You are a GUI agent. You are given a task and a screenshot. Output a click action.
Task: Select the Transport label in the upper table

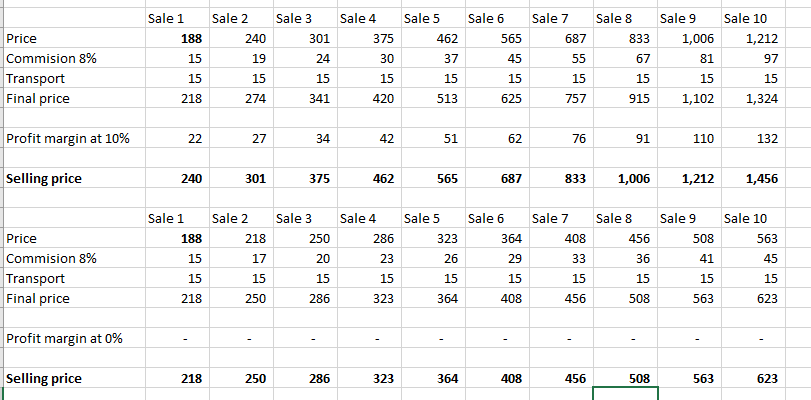(x=34, y=78)
